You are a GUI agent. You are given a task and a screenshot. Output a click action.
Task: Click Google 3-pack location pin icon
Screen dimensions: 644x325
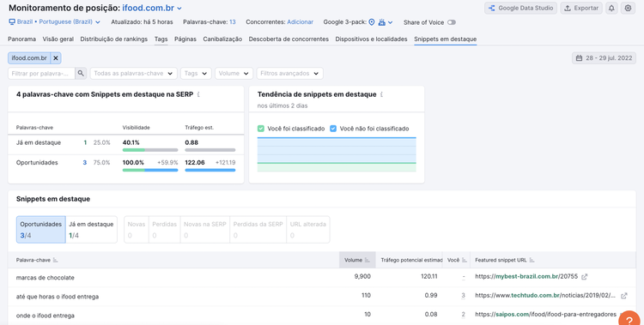tap(372, 22)
